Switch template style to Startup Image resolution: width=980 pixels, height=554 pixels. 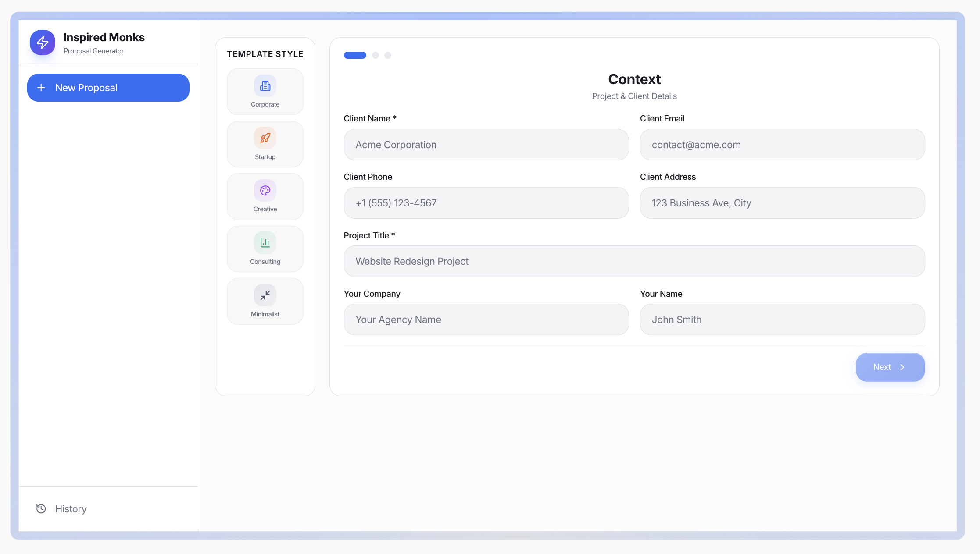point(265,144)
